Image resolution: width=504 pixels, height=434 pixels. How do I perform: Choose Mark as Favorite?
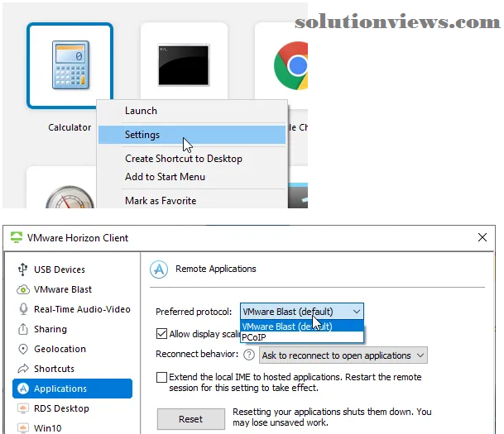[192, 201]
